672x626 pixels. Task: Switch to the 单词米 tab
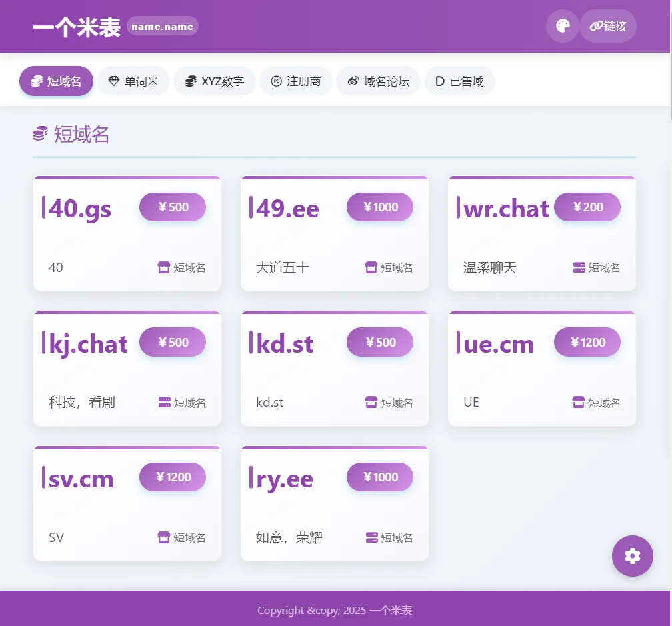pos(133,81)
